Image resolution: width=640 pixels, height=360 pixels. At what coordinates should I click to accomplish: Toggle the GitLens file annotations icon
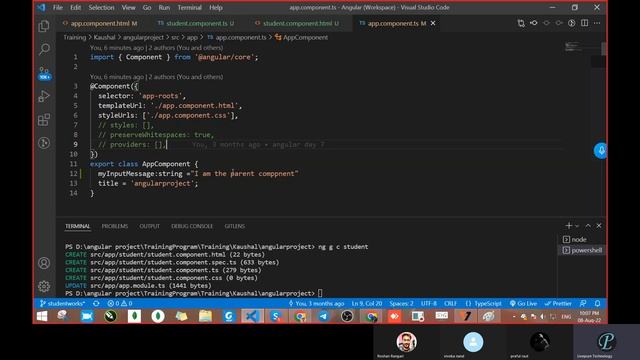coord(571,23)
